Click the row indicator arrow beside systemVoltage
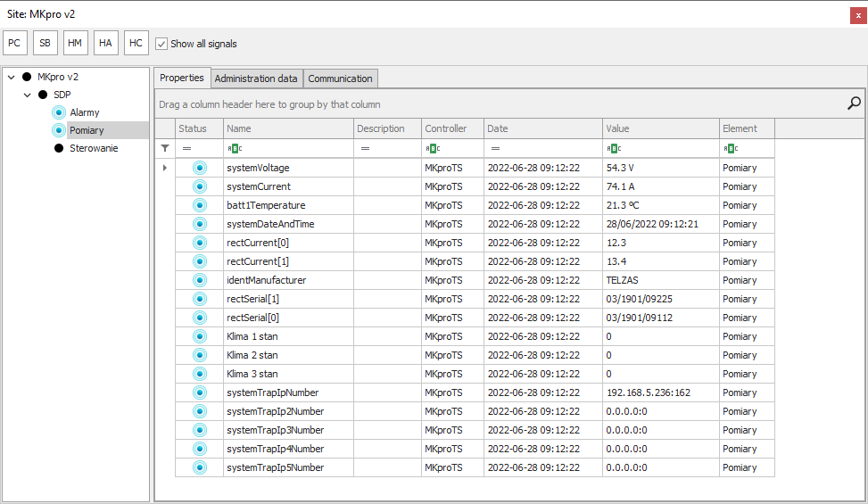Screen dimensions: 868x504 pyautogui.click(x=164, y=168)
